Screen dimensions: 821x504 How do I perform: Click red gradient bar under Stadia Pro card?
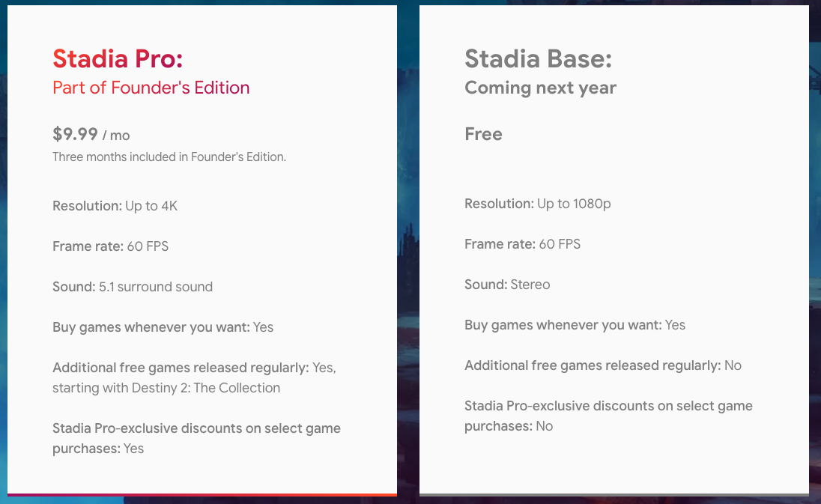202,494
